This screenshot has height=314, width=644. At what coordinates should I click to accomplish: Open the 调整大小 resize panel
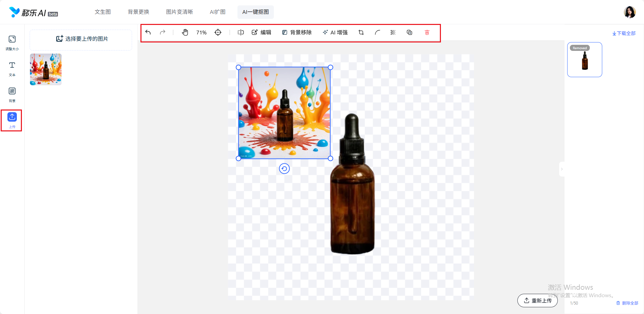[x=12, y=43]
